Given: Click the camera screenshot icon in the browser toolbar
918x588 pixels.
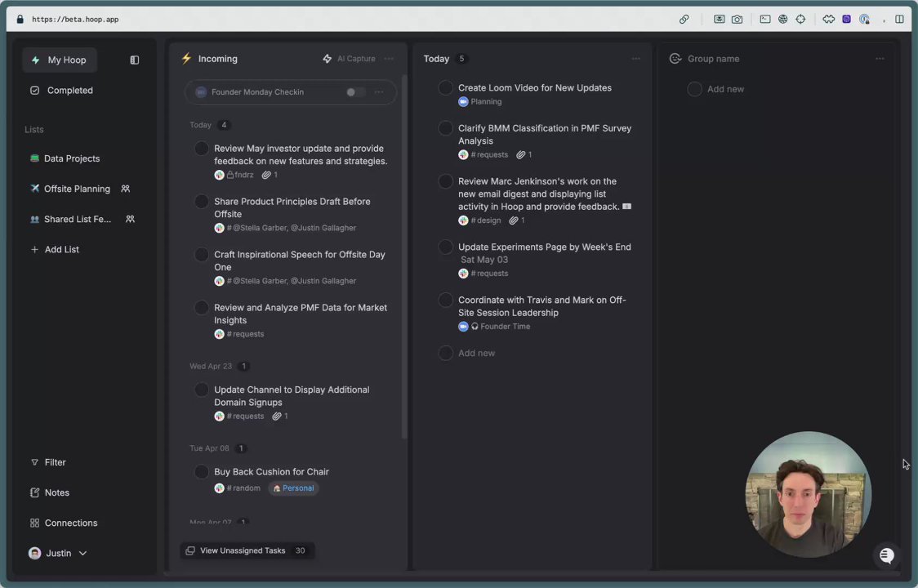Looking at the screenshot, I should point(738,19).
